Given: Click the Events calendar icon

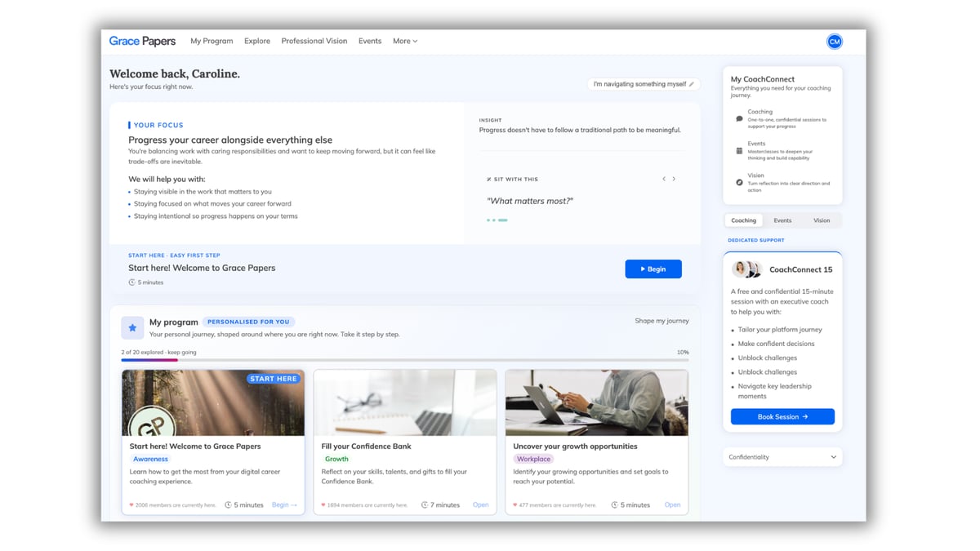Looking at the screenshot, I should (739, 151).
